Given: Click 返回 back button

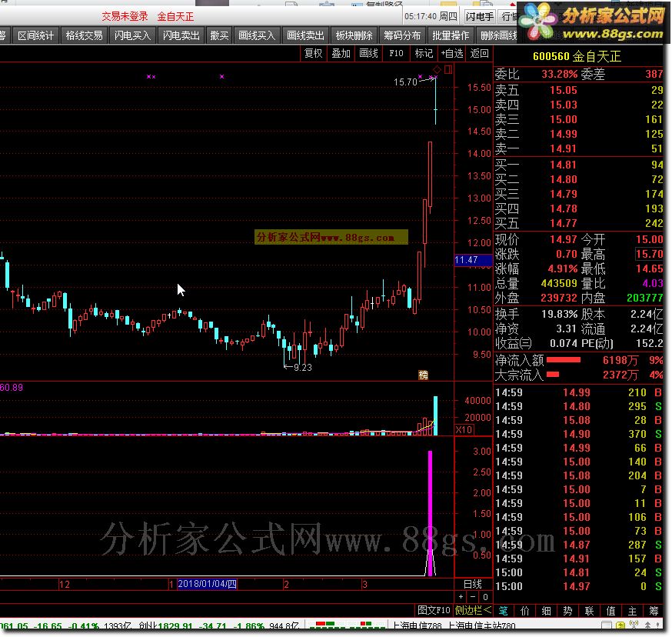Looking at the screenshot, I should 479,53.
